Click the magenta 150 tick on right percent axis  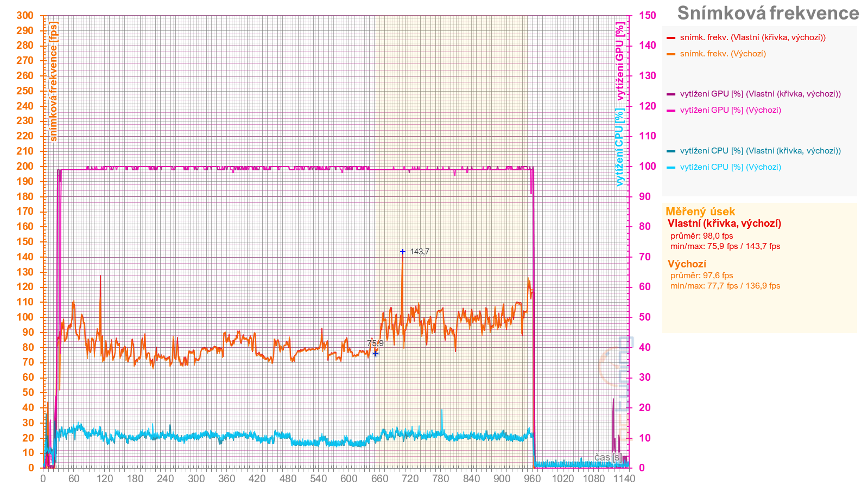tap(648, 16)
